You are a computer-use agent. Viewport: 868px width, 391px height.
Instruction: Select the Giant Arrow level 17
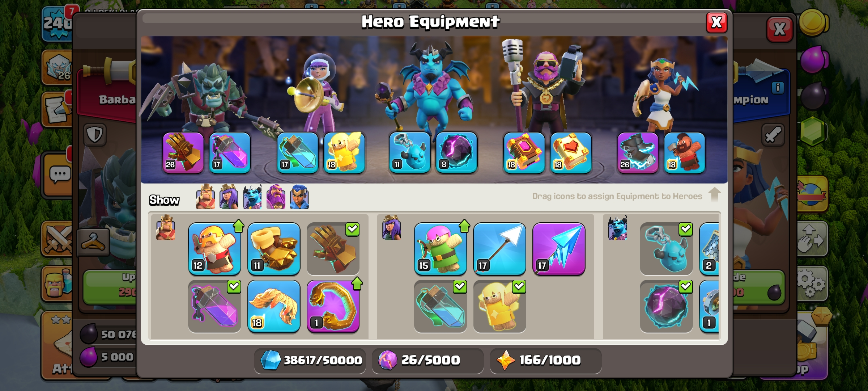pyautogui.click(x=499, y=249)
